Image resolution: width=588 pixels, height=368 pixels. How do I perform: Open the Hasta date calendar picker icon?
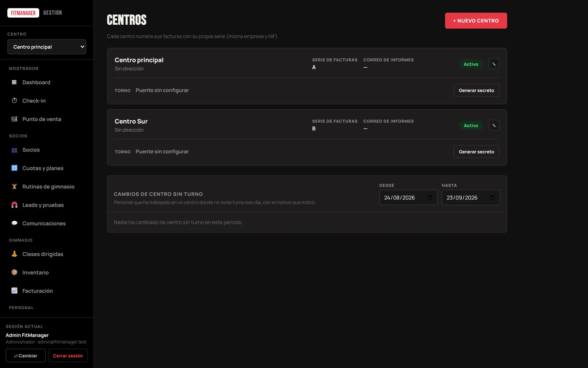point(492,198)
